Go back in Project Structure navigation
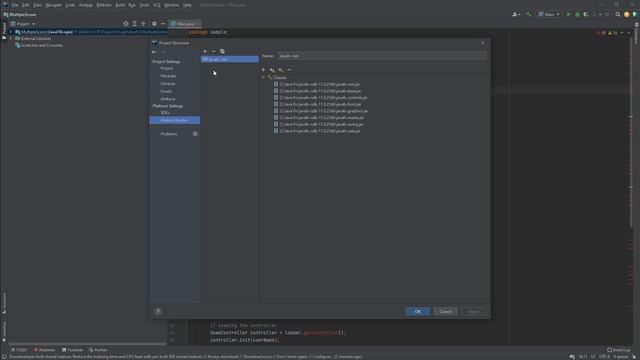This screenshot has width=640, height=360. [x=154, y=52]
